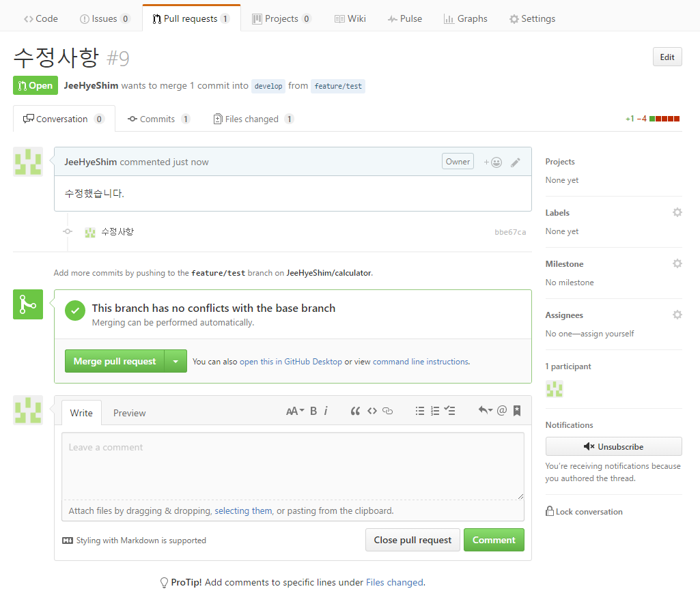700x591 pixels.
Task: Click the Close pull request button
Action: pos(412,540)
